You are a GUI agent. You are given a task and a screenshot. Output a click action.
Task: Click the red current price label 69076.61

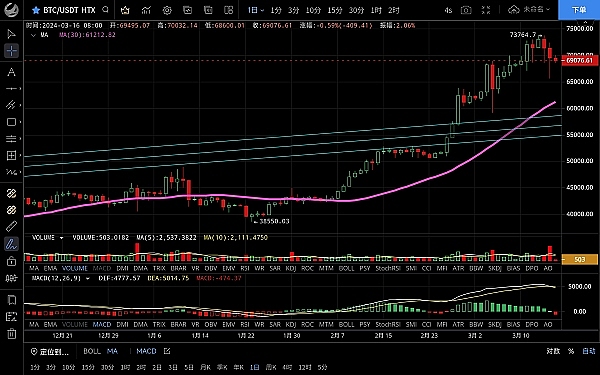coord(579,60)
